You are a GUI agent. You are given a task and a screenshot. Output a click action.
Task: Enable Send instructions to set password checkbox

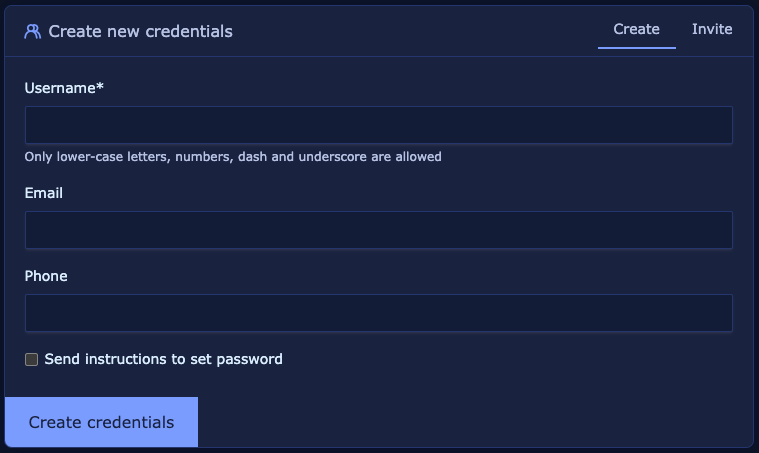tap(31, 359)
